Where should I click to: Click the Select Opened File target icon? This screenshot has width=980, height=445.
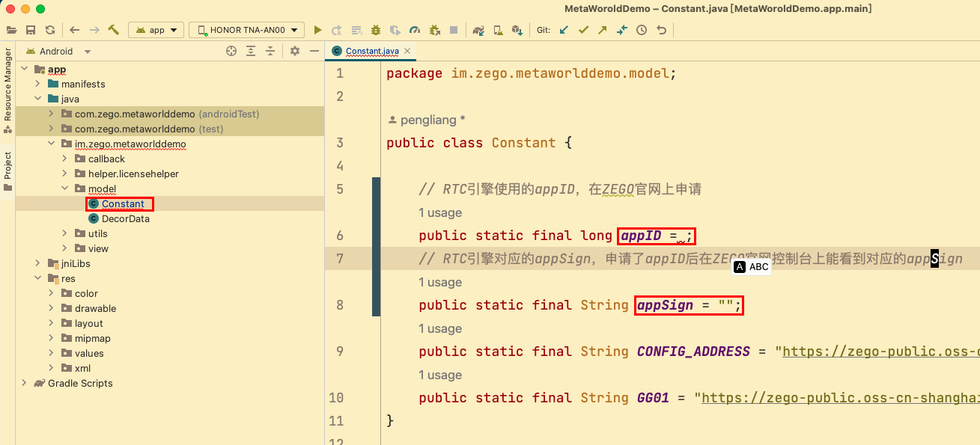[x=231, y=51]
